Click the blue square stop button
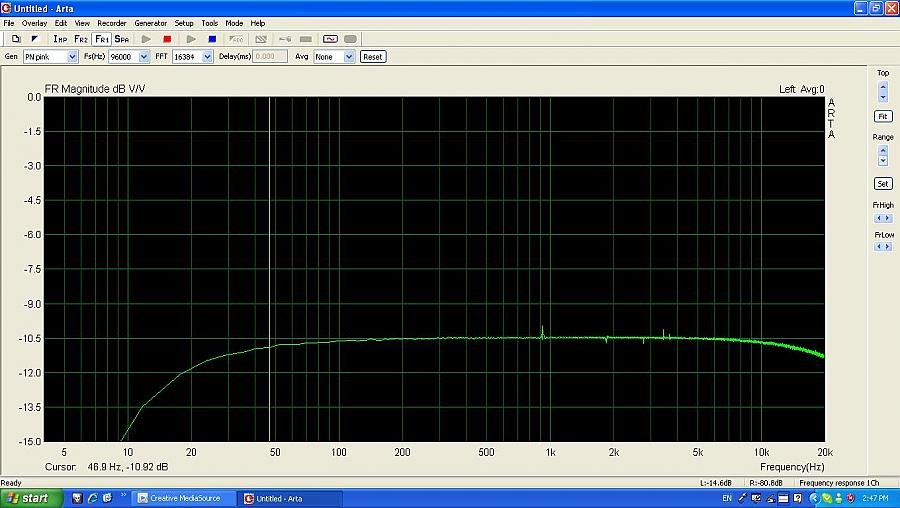Screen dimensions: 900x508 pos(212,39)
